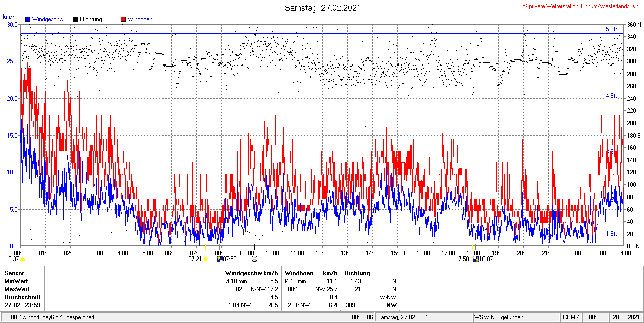The image size is (644, 323).
Task: Click the 00:29 status bar field
Action: pyautogui.click(x=596, y=317)
